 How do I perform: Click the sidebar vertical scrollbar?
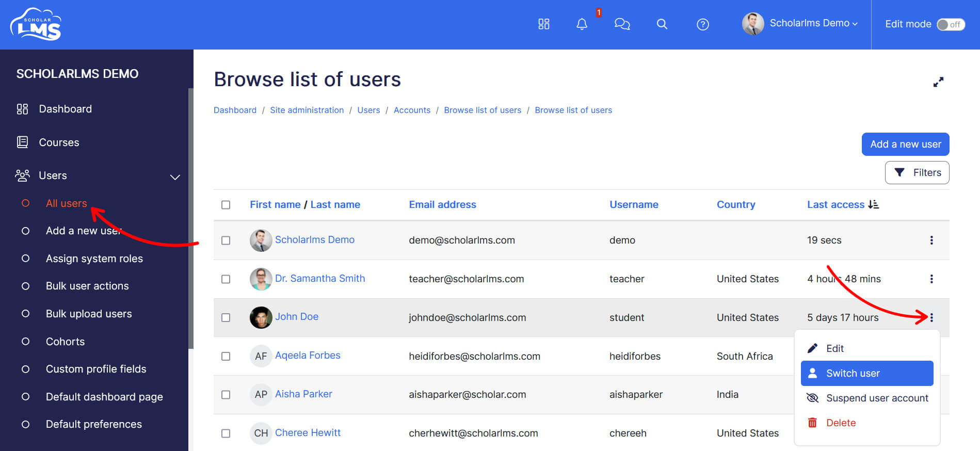[x=191, y=218]
